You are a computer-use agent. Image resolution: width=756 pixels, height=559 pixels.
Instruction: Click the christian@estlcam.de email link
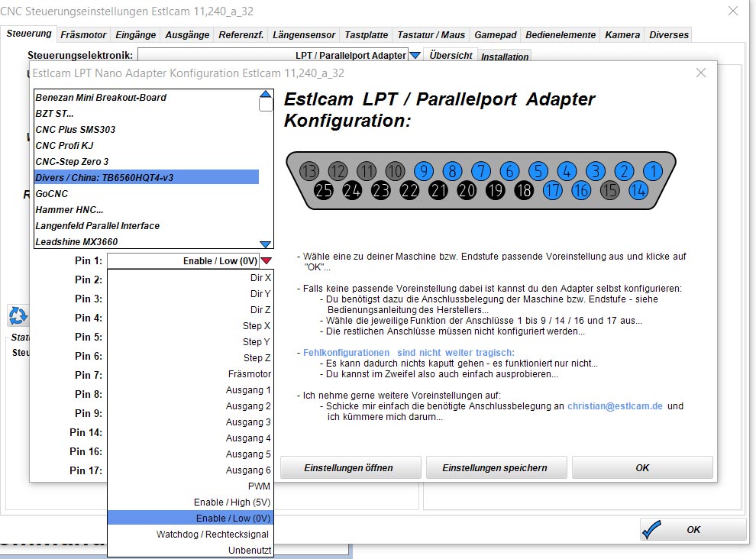614,406
